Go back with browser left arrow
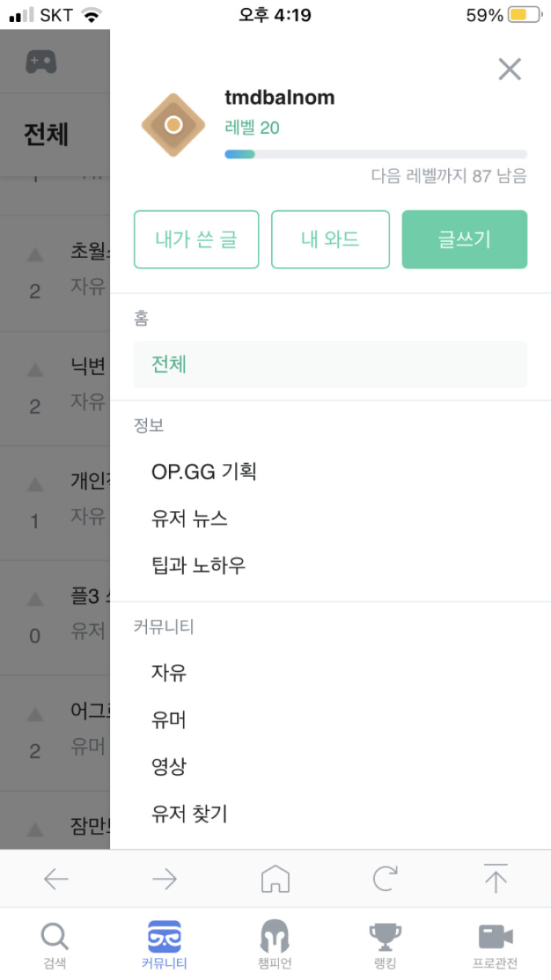 pos(56,879)
